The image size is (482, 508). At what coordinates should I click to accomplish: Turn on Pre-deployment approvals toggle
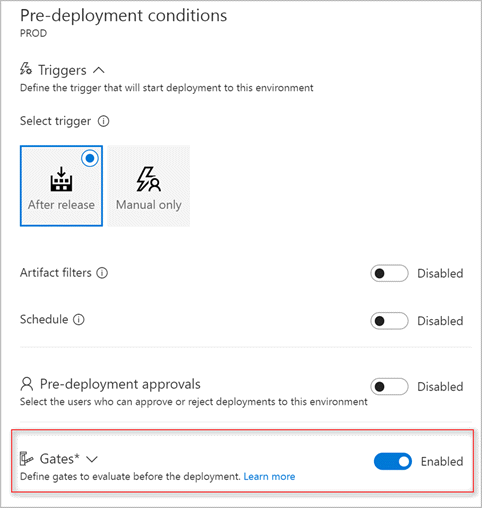(389, 387)
